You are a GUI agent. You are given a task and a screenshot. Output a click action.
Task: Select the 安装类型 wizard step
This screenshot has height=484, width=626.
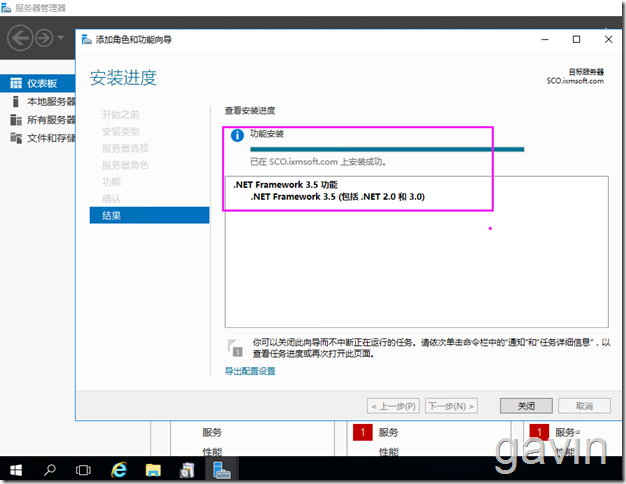[x=121, y=131]
